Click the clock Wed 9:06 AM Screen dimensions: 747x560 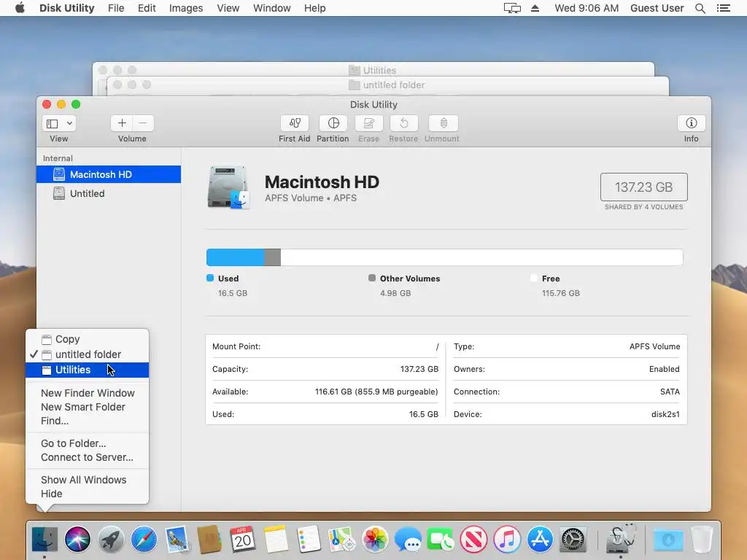tap(587, 8)
